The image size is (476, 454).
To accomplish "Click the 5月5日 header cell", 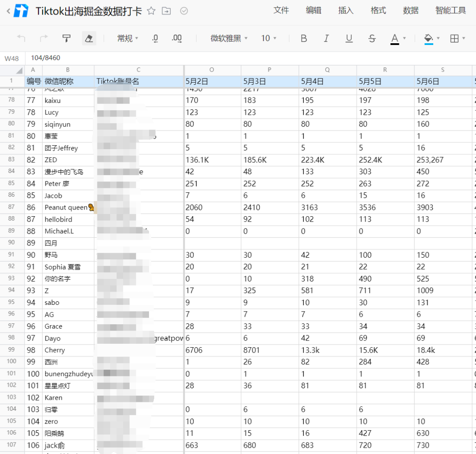I will 385,82.
